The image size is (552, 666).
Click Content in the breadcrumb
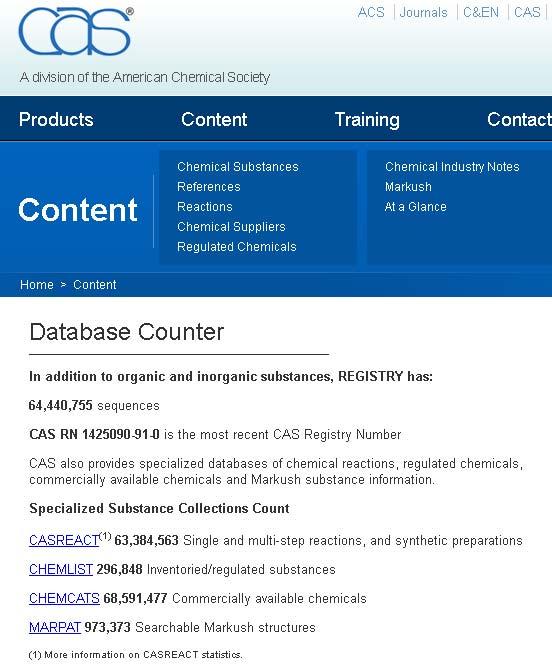tap(95, 285)
